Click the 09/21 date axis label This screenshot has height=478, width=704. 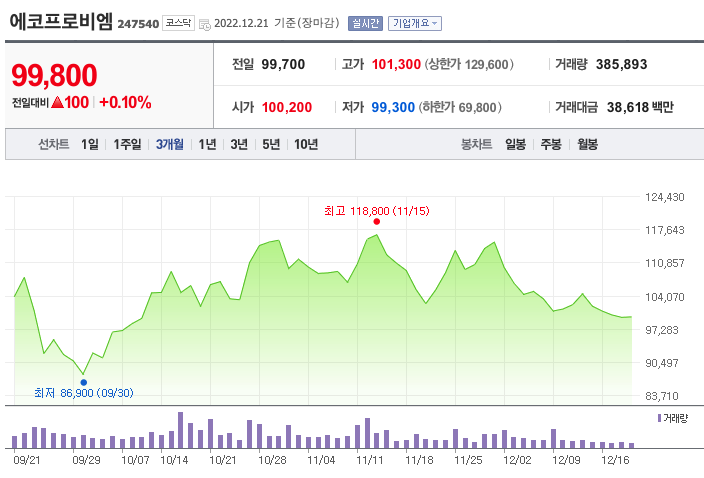[x=26, y=460]
